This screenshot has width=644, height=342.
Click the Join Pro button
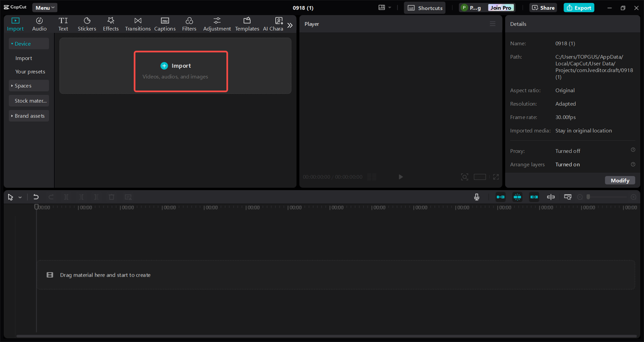[501, 8]
